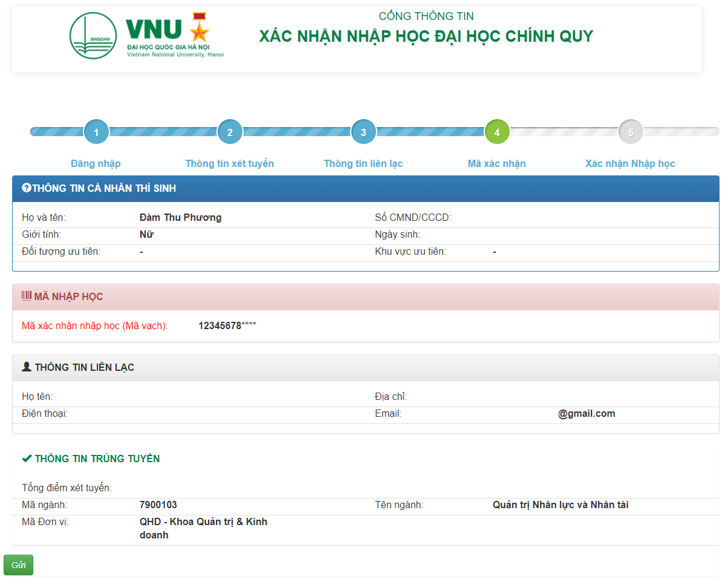Click the user icon beside Thông tin liên lạc
Screen dimensions: 728x588
pyautogui.click(x=27, y=367)
